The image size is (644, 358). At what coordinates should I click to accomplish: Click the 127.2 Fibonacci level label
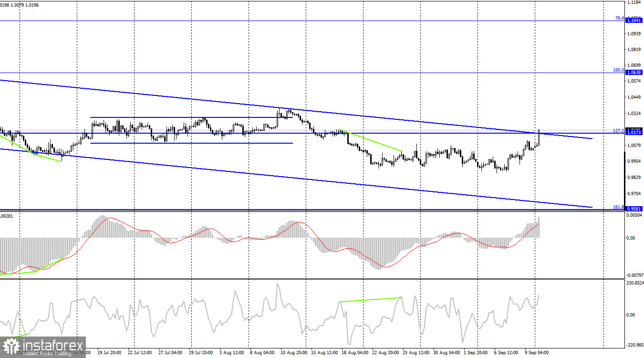(618, 130)
